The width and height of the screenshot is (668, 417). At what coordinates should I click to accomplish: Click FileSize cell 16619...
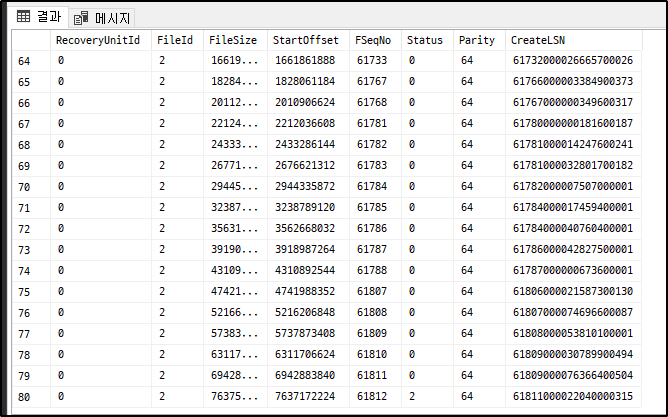234,60
